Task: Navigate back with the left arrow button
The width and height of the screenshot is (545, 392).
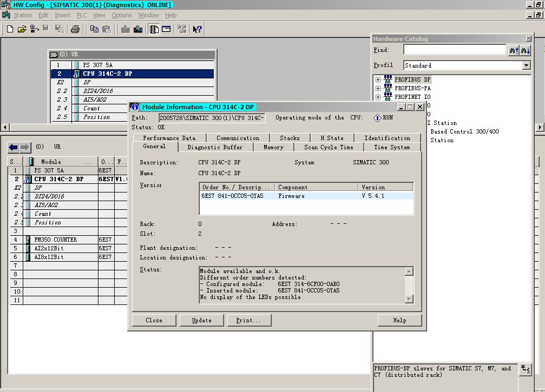Action: pos(13,147)
